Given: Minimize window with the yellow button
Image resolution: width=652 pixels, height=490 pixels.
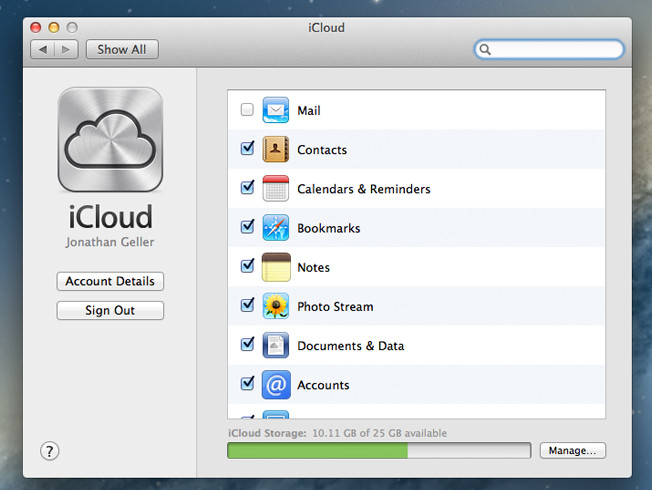Looking at the screenshot, I should click(54, 27).
